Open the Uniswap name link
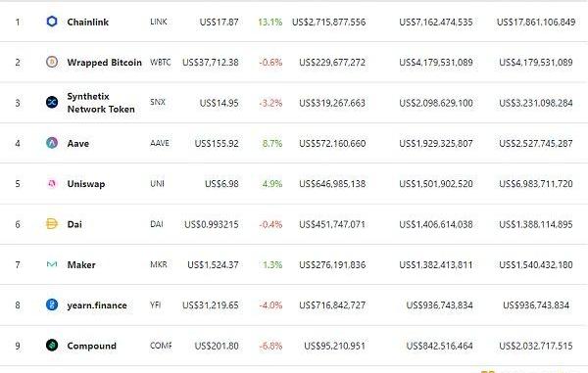Image resolution: width=588 pixels, height=373 pixels. (86, 184)
